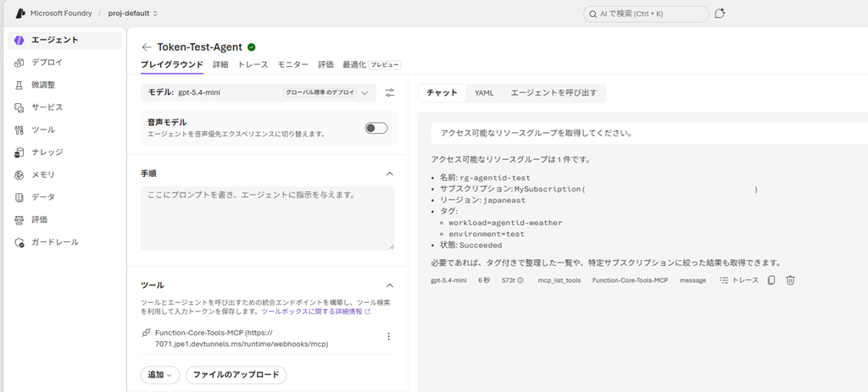The image size is (868, 392).
Task: Switch to the 最適化 preview tab
Action: click(x=371, y=64)
